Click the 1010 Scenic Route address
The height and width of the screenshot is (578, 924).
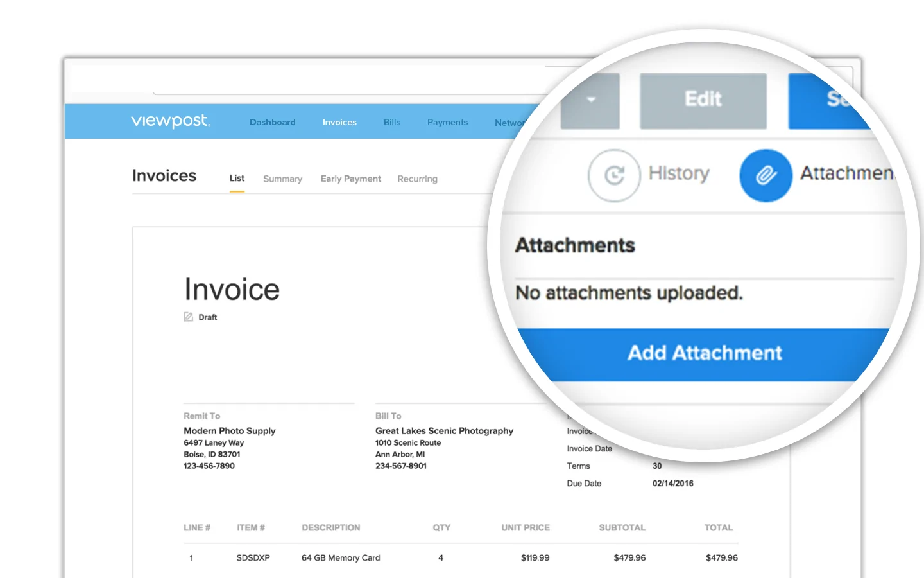(408, 443)
